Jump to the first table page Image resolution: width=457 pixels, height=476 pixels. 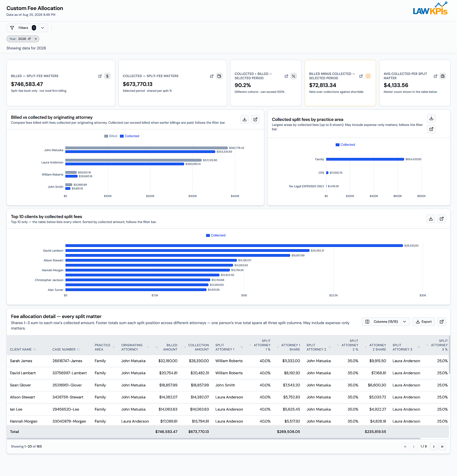(x=405, y=446)
